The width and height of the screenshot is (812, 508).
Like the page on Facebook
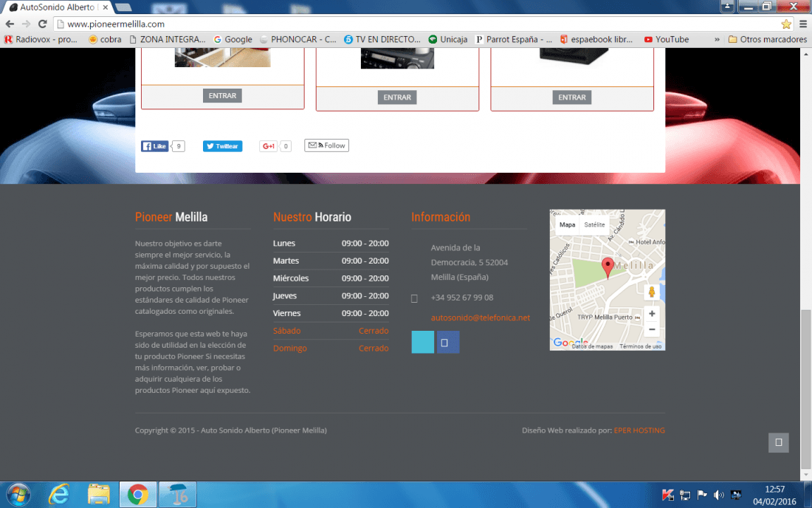pyautogui.click(x=155, y=146)
